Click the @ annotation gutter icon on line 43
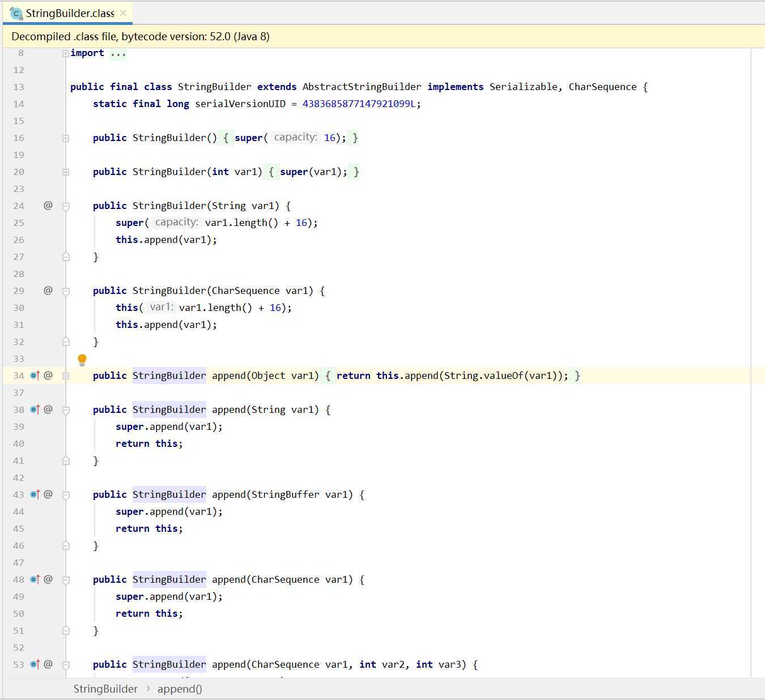765x700 pixels. (x=48, y=494)
